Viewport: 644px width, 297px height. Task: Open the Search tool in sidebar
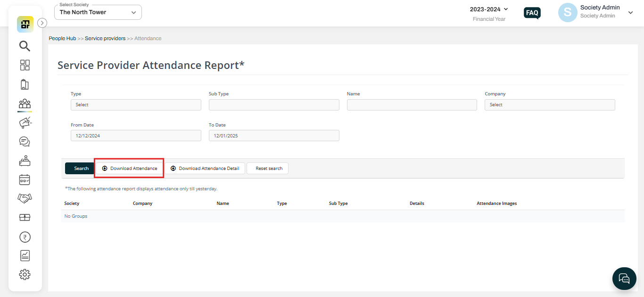(25, 46)
